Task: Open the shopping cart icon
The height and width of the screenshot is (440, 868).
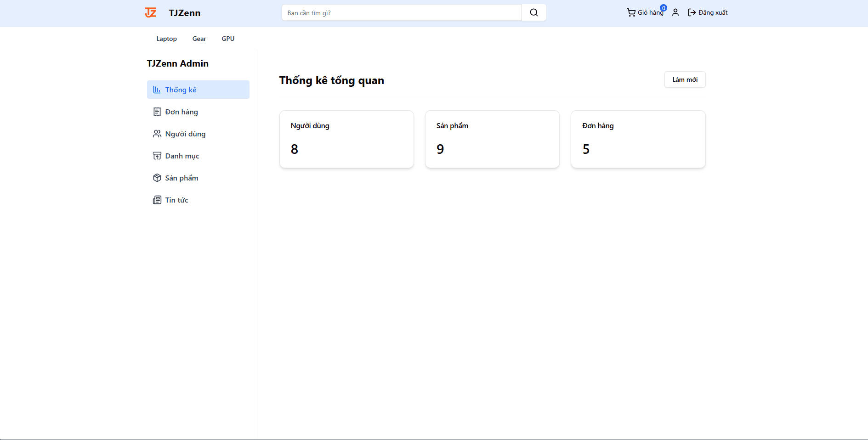Action: [631, 13]
